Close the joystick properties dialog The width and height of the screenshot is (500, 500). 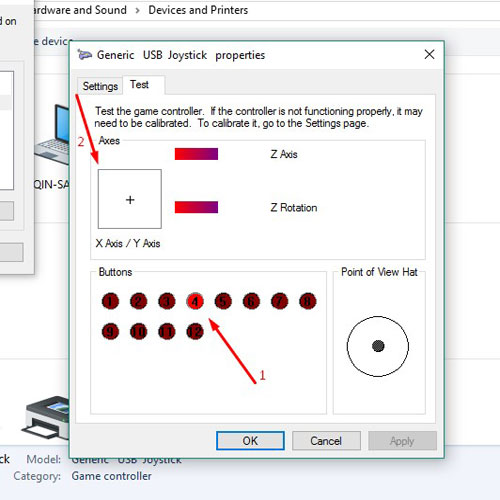coord(429,54)
